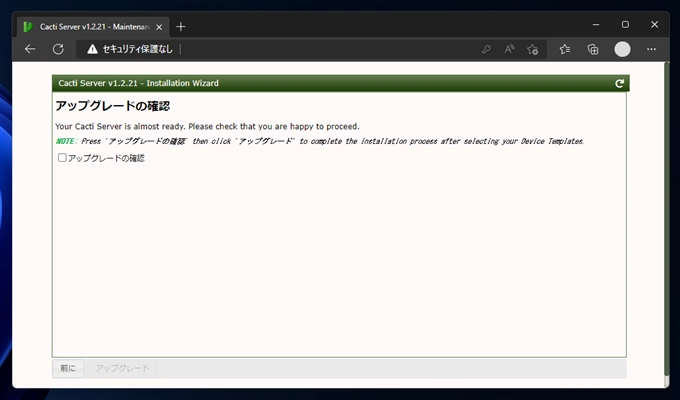Open browser settings and more menu
This screenshot has width=680, height=400.
click(x=651, y=49)
